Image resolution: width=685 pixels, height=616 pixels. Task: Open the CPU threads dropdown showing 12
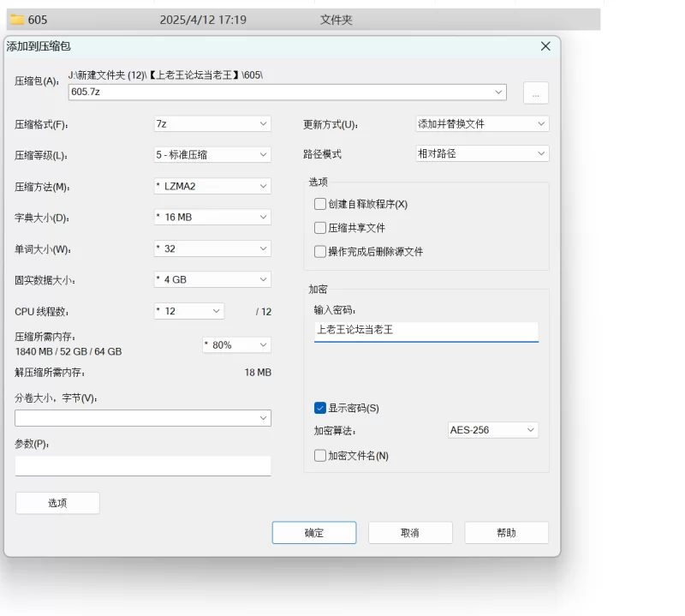point(188,311)
